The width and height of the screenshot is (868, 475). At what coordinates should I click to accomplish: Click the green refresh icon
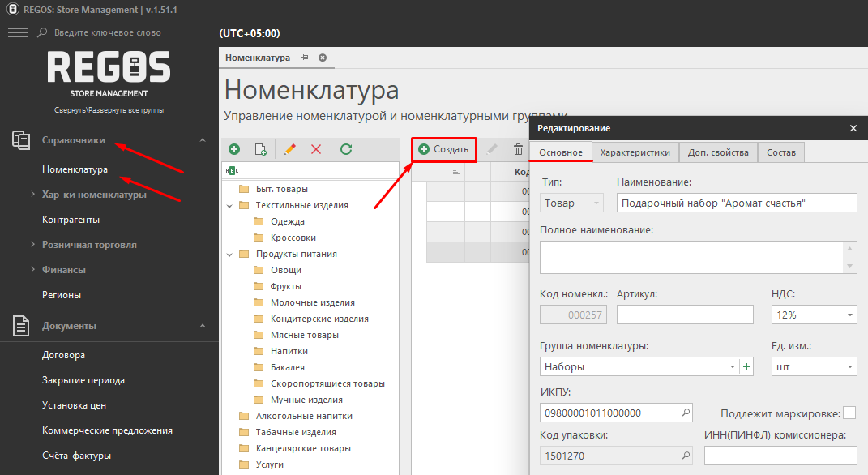(346, 149)
